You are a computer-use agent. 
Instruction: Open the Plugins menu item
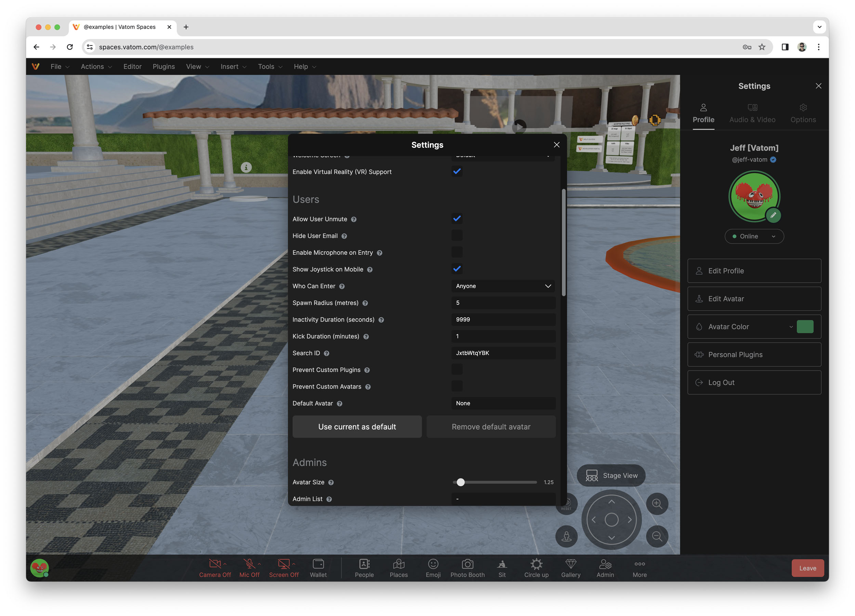pyautogui.click(x=163, y=66)
